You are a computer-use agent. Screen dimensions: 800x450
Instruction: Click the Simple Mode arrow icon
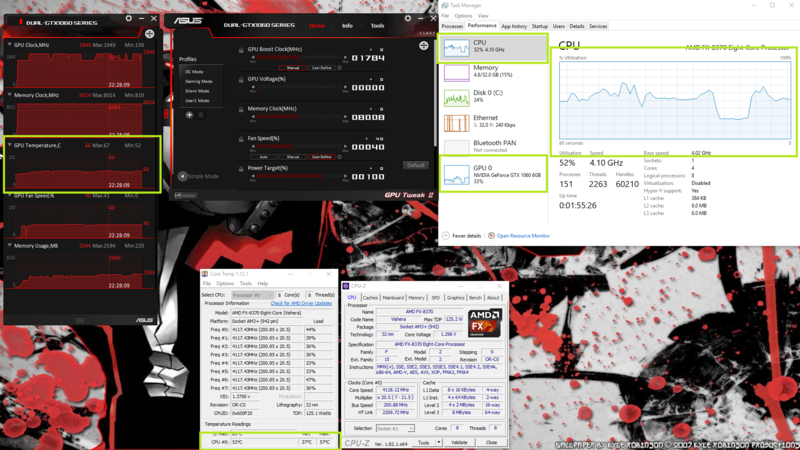tap(182, 176)
